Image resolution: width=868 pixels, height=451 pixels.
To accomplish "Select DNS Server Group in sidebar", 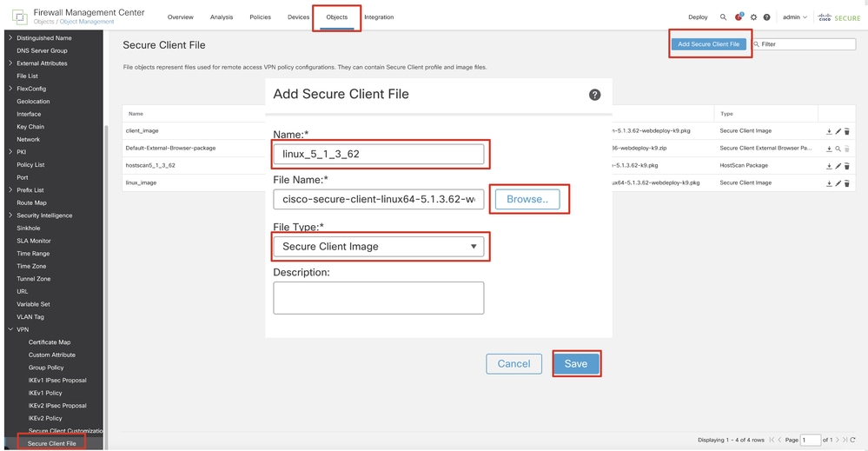I will [42, 50].
